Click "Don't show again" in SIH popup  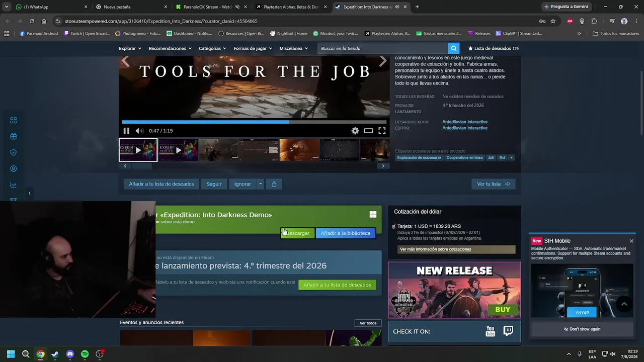[x=582, y=329]
